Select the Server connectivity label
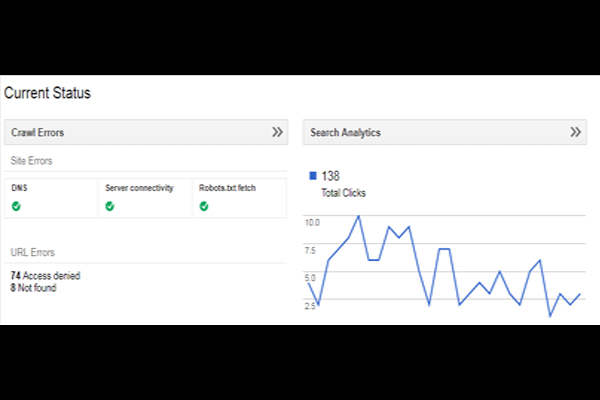Viewport: 600px width, 400px height. pos(139,187)
